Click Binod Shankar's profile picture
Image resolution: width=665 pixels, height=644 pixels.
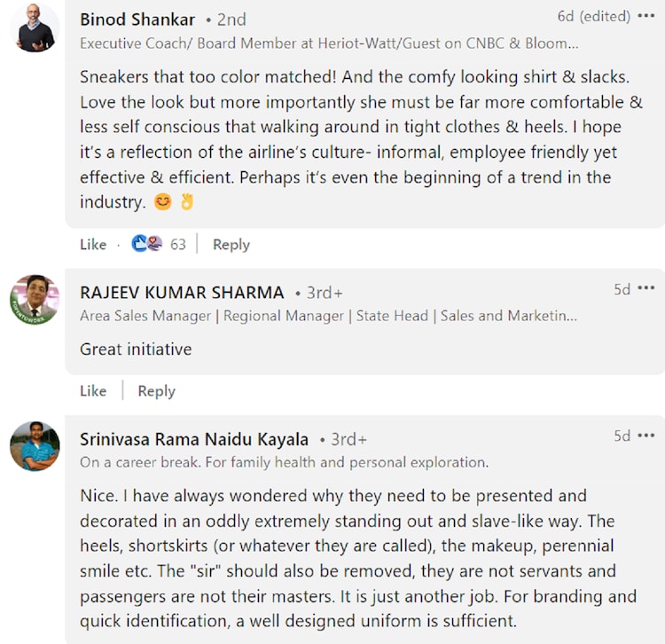tap(35, 27)
